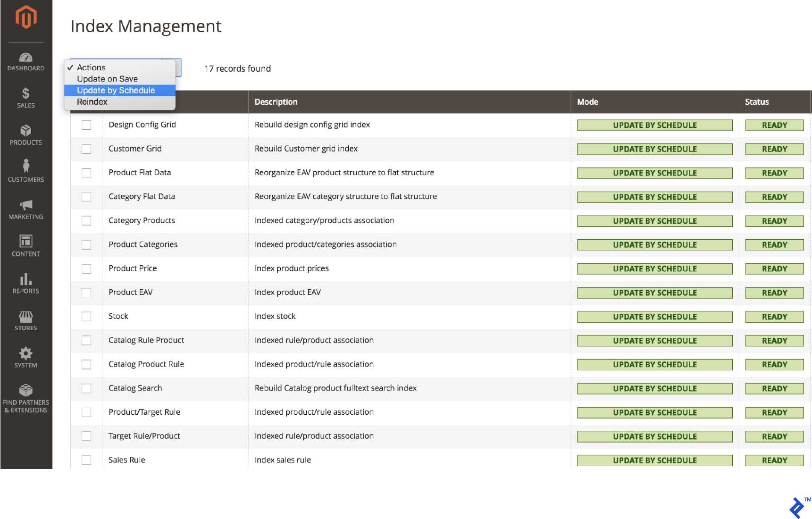
Task: Click the Magento logo icon
Action: point(26,17)
